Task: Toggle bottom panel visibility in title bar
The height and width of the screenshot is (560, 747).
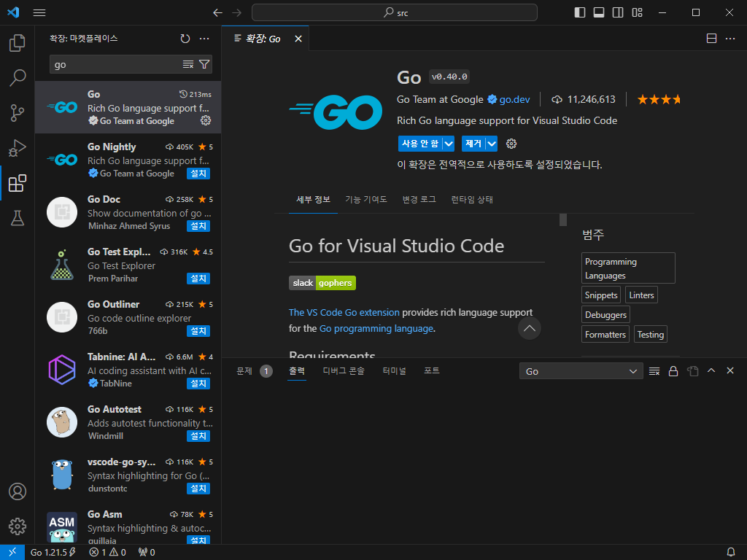Action: 599,13
